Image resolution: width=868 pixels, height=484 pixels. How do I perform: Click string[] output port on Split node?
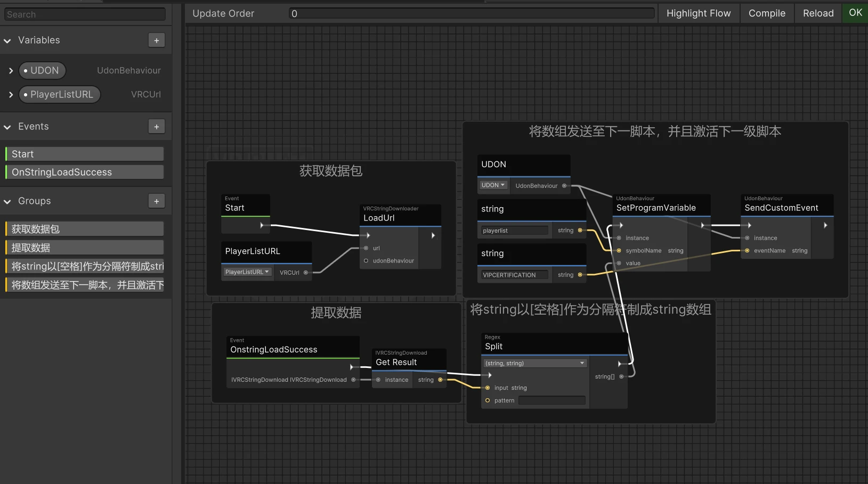[621, 376]
